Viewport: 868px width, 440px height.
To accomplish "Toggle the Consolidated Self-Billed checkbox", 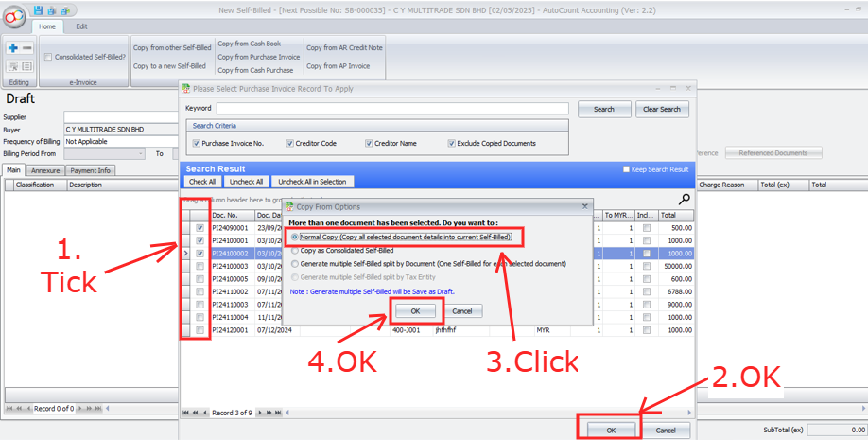I will pos(48,57).
